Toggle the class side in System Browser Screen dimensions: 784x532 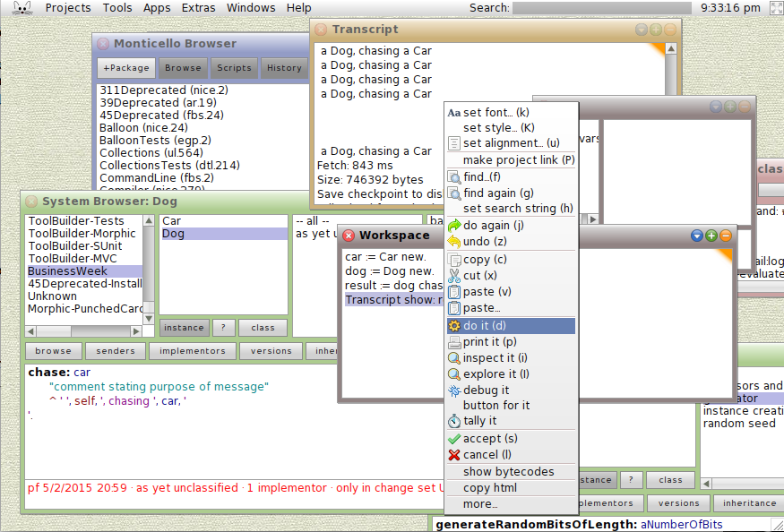click(263, 327)
